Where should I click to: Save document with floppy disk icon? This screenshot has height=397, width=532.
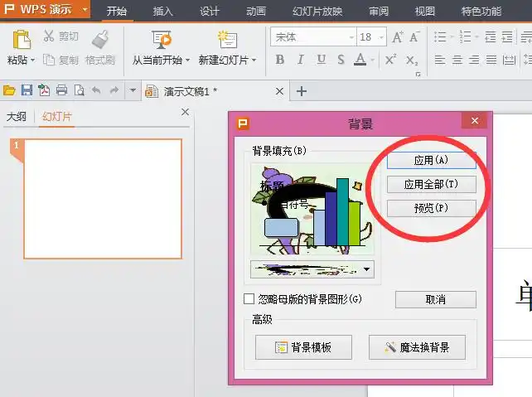(27, 90)
